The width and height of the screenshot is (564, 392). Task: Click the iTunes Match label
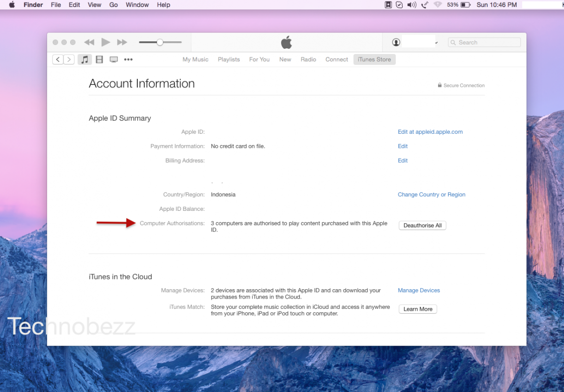pos(187,307)
